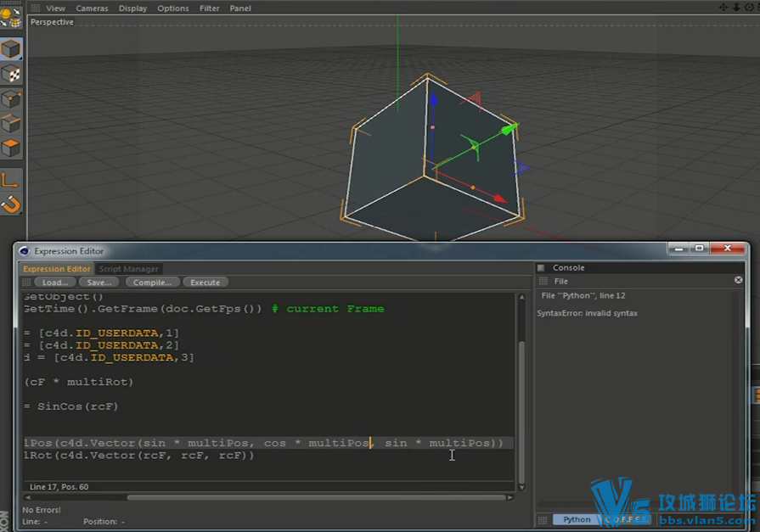
Task: Click the red X axis arrow handle
Action: coord(499,199)
